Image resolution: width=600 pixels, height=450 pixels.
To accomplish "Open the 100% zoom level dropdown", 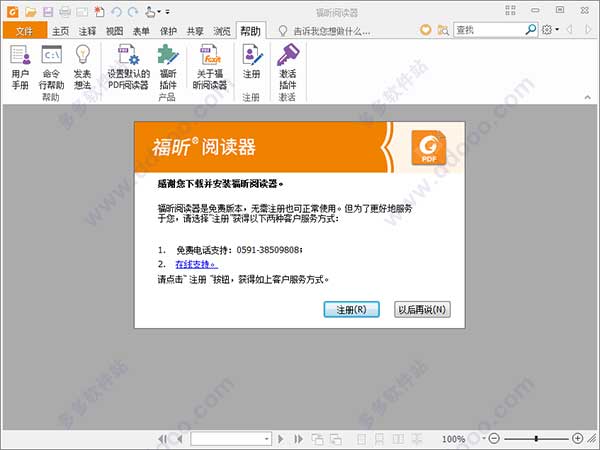I will 484,439.
